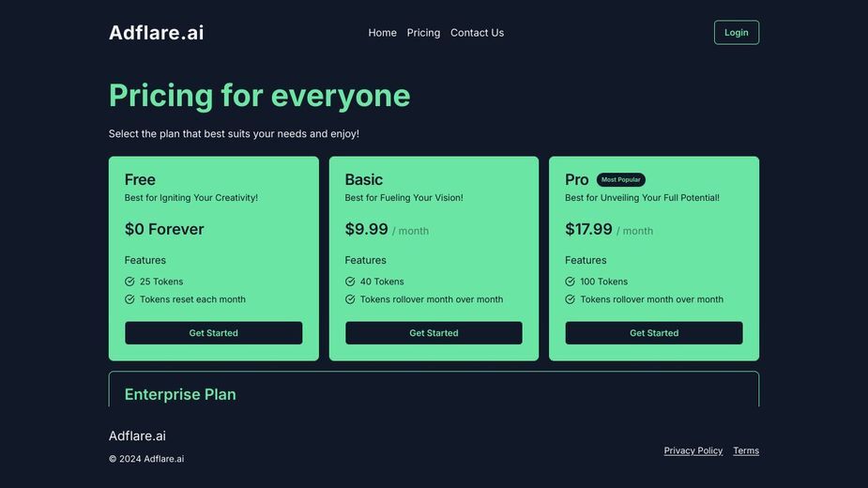The height and width of the screenshot is (488, 868).
Task: Select the Enterprise Plan heading
Action: click(180, 394)
